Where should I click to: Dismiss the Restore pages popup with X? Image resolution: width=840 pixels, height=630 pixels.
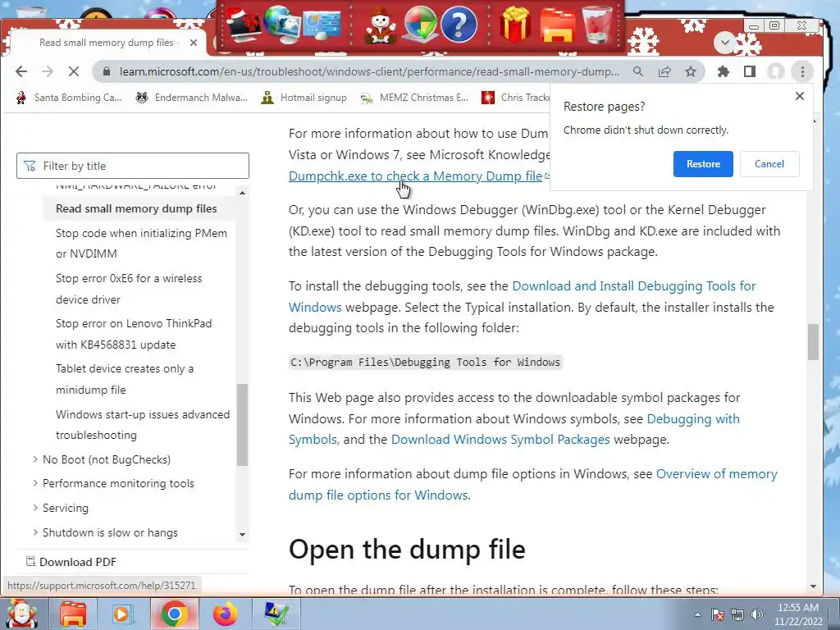coord(799,96)
